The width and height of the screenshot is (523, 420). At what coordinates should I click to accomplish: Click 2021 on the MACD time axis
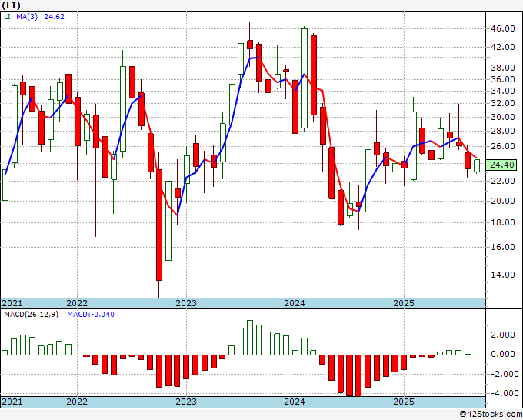pyautogui.click(x=12, y=402)
